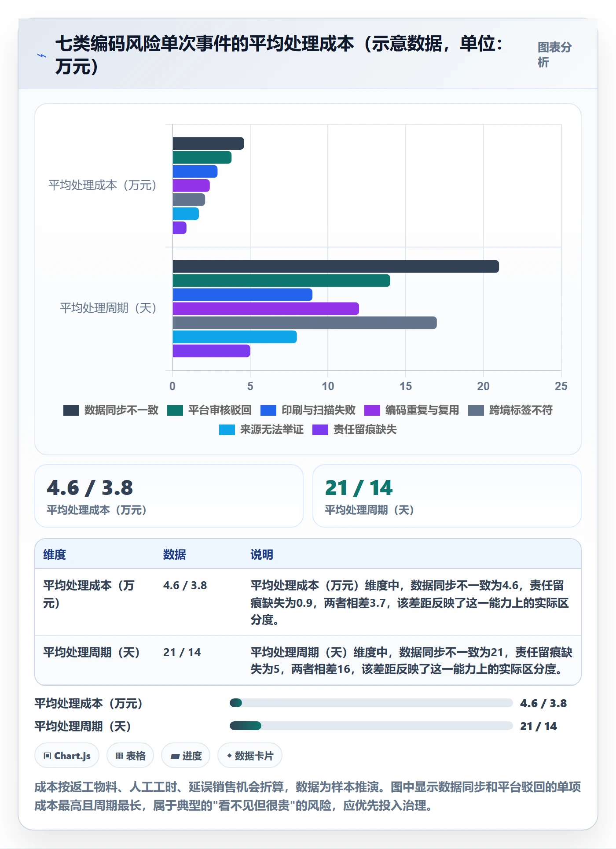This screenshot has width=616, height=849.
Task: Click the 维度 table column header
Action: (x=55, y=554)
